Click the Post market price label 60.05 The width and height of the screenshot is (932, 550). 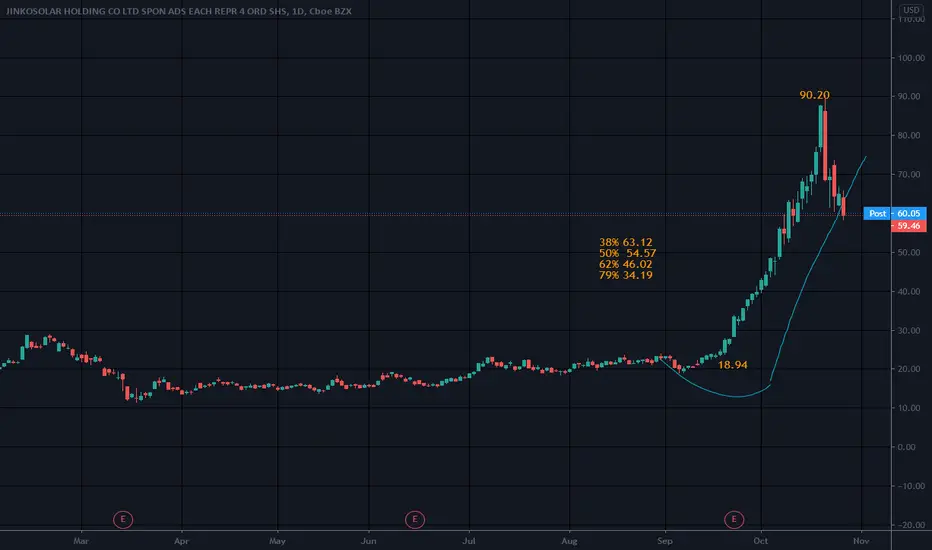895,213
